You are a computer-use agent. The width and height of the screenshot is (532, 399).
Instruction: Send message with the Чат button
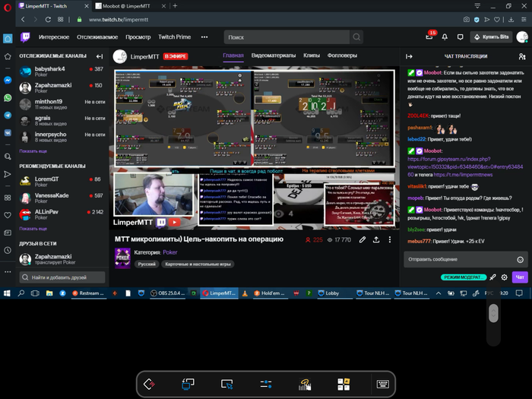[520, 277]
